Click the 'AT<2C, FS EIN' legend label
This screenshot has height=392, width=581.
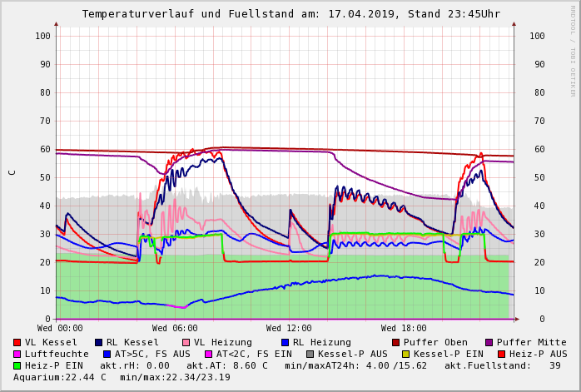tap(256, 354)
